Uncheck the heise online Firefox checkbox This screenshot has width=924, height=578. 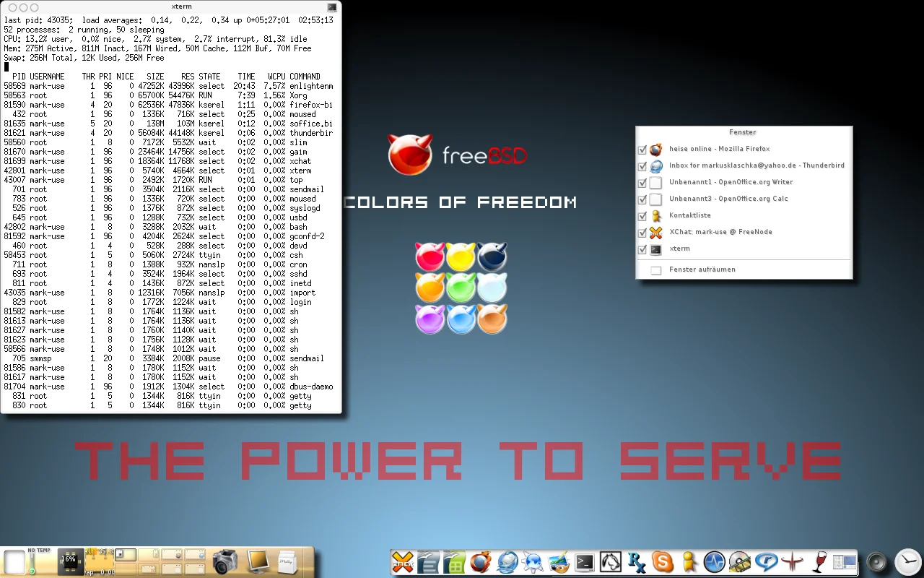point(642,150)
